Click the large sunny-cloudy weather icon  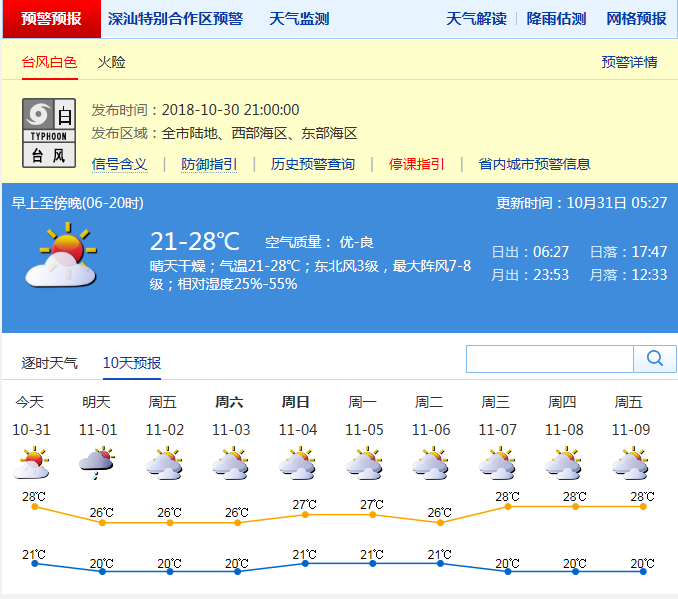[x=60, y=258]
